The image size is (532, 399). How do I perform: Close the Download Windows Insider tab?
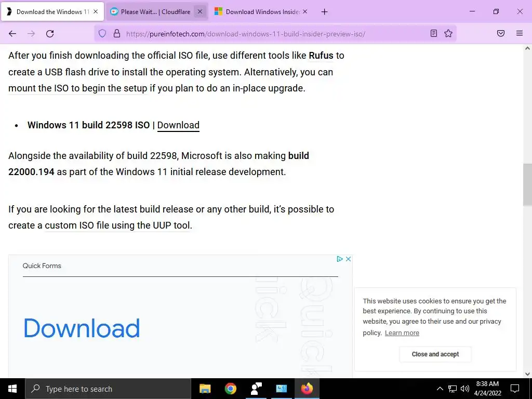pyautogui.click(x=305, y=11)
